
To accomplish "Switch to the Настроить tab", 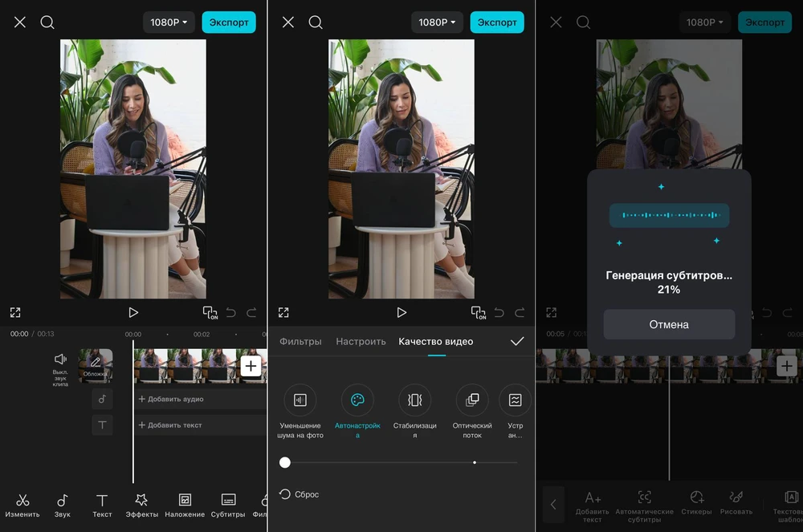I will pos(361,341).
